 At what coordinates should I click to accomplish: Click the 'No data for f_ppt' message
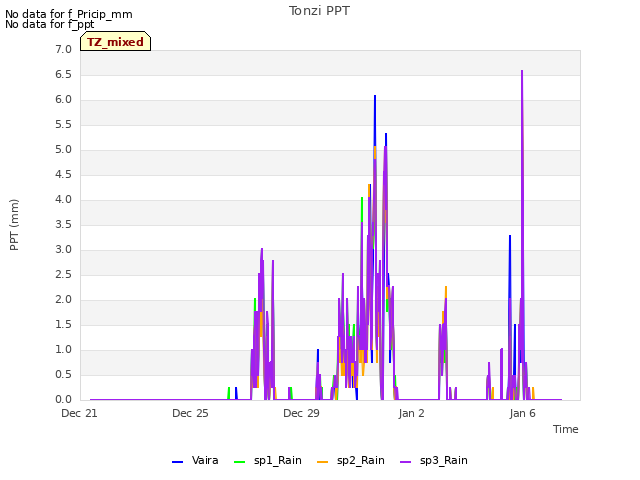(49, 24)
